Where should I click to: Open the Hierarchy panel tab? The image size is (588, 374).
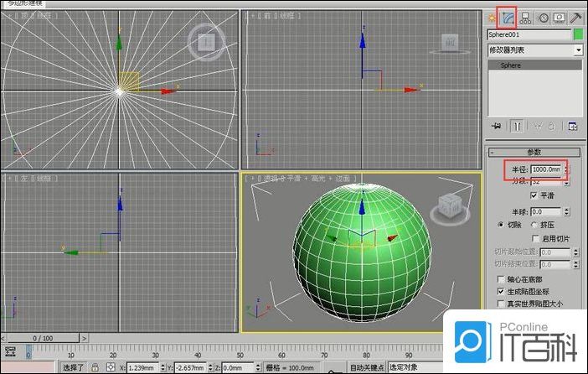[x=526, y=17]
